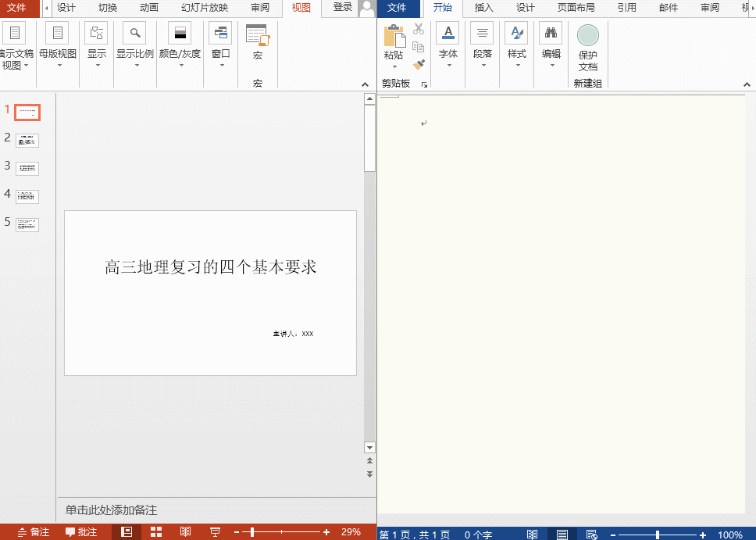Open Word 页面布局 tab

coord(576,8)
